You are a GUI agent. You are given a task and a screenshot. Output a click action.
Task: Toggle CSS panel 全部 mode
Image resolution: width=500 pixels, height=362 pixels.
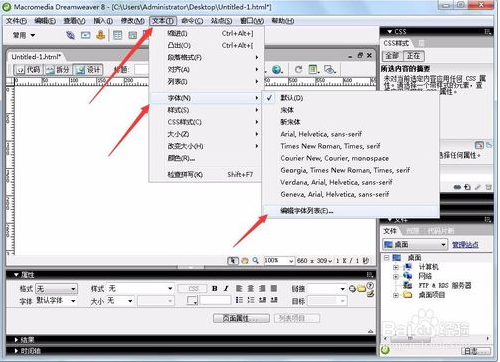tap(392, 56)
